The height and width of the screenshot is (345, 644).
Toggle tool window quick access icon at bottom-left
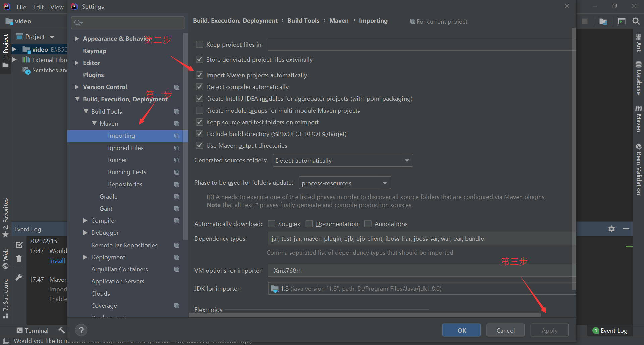click(x=6, y=340)
